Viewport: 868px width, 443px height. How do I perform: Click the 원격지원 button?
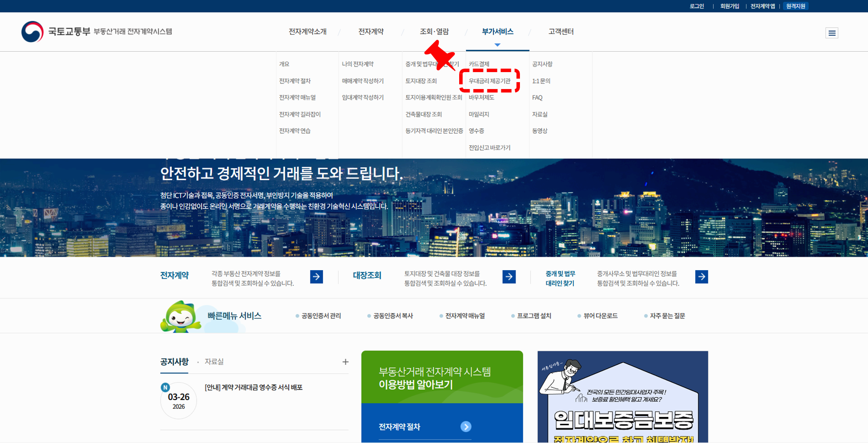[x=796, y=6]
